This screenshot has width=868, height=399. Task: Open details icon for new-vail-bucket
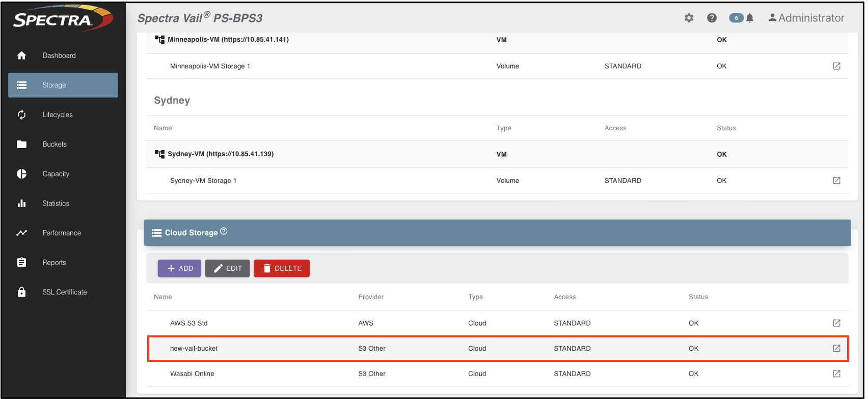click(836, 349)
